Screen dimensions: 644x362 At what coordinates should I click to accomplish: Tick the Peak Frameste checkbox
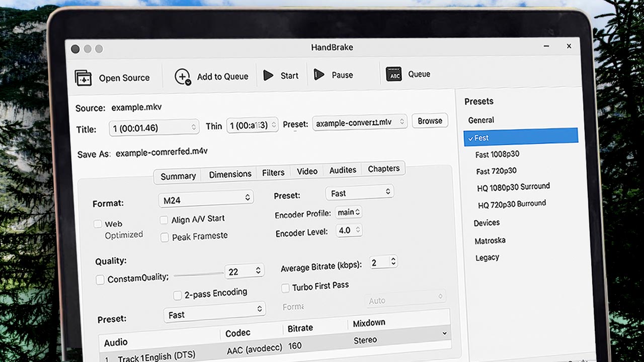pyautogui.click(x=165, y=237)
